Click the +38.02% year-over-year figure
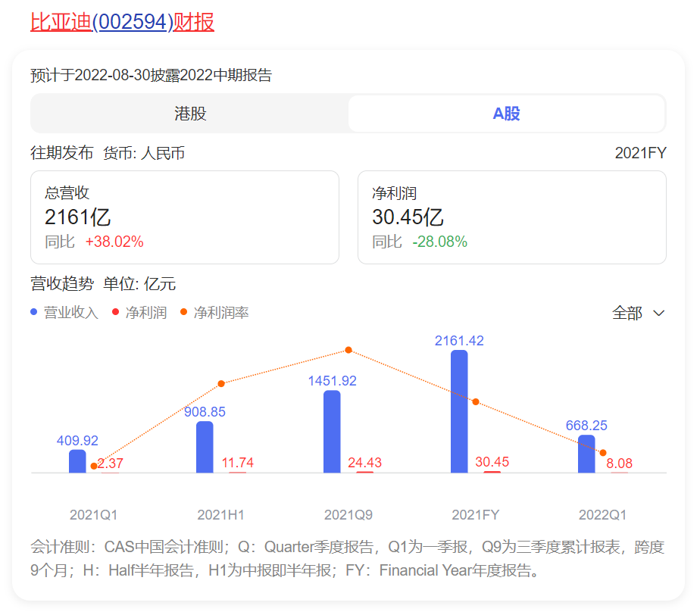 click(114, 242)
